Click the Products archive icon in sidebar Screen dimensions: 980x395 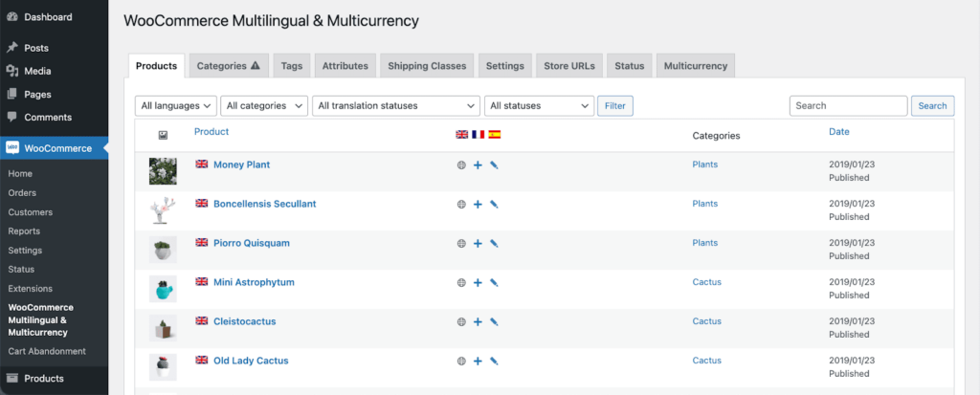[x=11, y=378]
